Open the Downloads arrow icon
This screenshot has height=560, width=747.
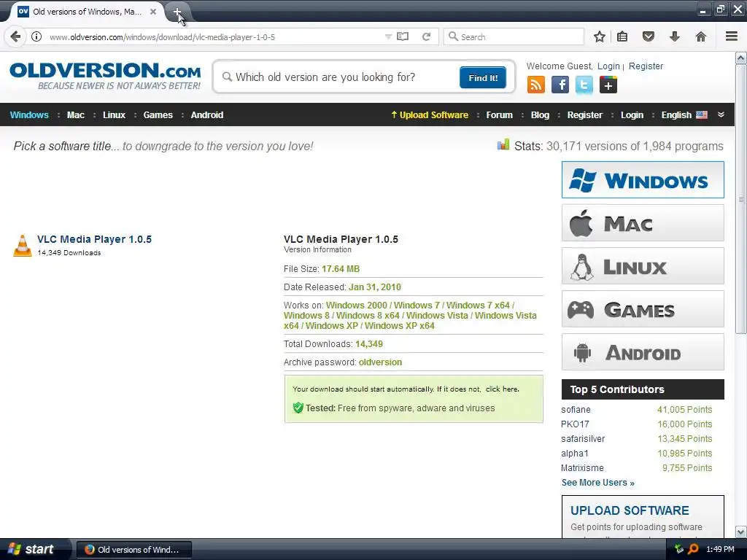click(x=675, y=36)
